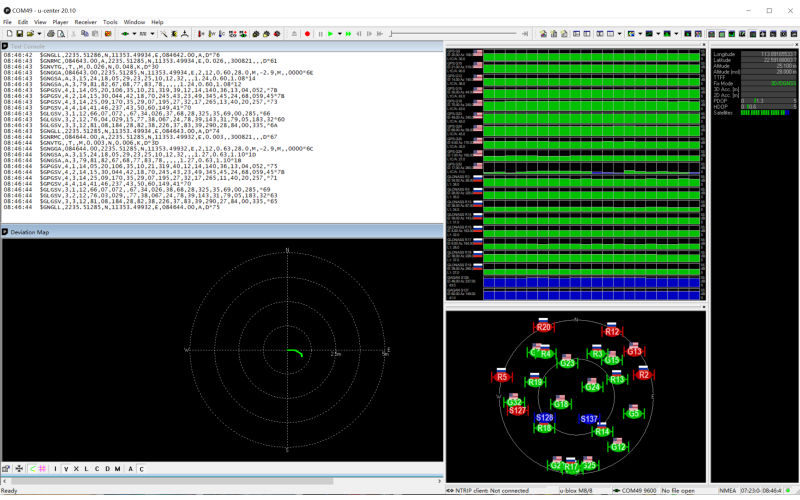
Task: Click the lock icon in Deviation Map toolbar
Action: 6,468
